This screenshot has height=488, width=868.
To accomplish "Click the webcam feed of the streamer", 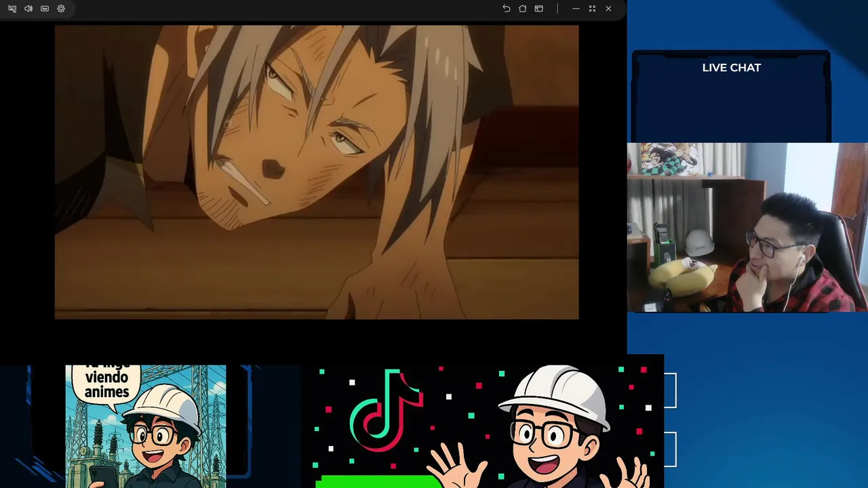I will click(747, 227).
